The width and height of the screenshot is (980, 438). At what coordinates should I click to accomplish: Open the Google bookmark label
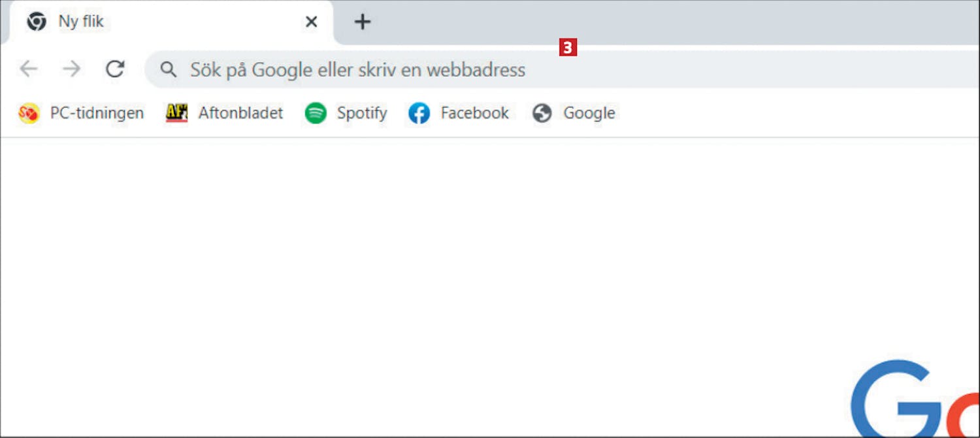(589, 113)
